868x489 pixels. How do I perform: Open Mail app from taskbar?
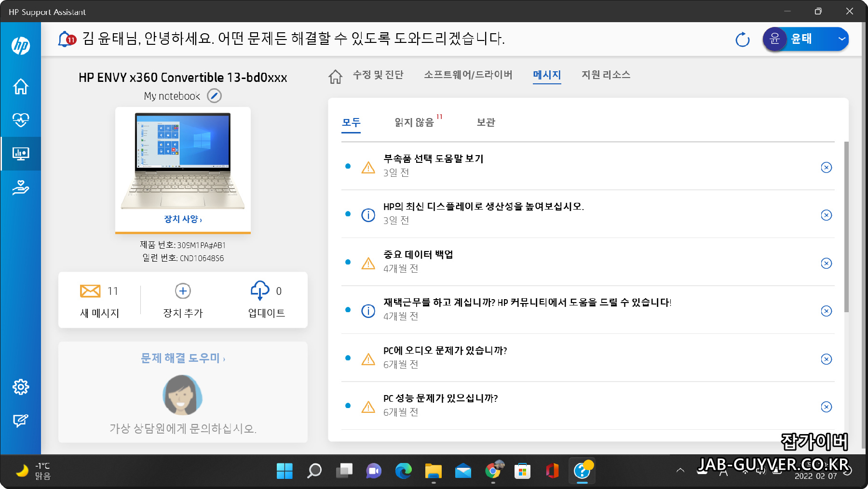(463, 471)
